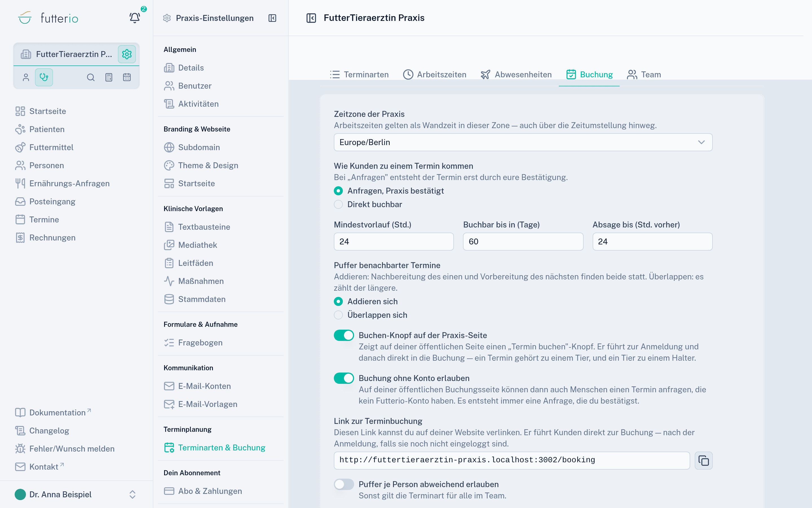Switch to the Team tab
Viewport: 812px width, 508px height.
click(644, 75)
